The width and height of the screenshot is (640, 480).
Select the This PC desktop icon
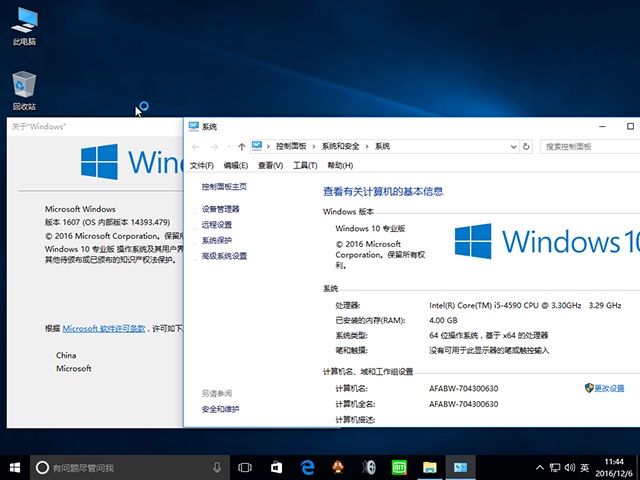24,27
